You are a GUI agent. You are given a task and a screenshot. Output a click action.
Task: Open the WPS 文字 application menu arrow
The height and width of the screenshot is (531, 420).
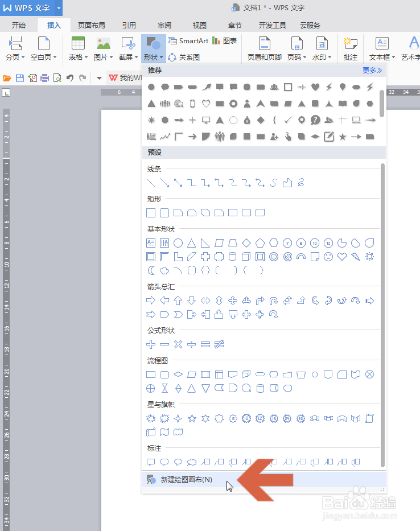point(59,8)
